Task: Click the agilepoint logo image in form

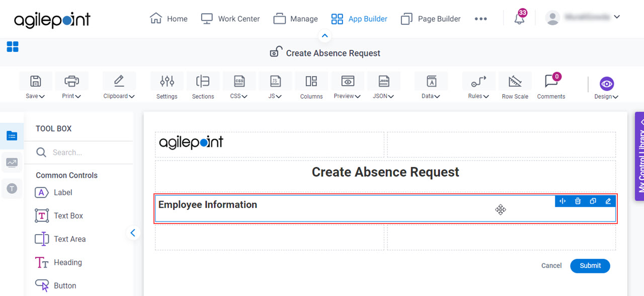Action: click(191, 142)
